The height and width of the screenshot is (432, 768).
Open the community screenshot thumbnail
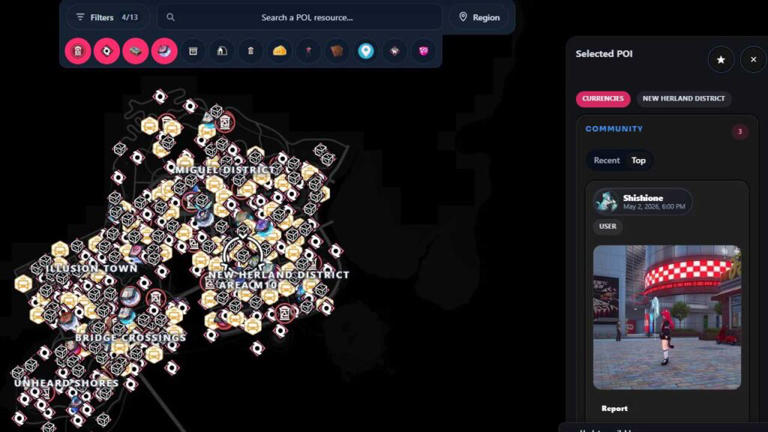[667, 317]
